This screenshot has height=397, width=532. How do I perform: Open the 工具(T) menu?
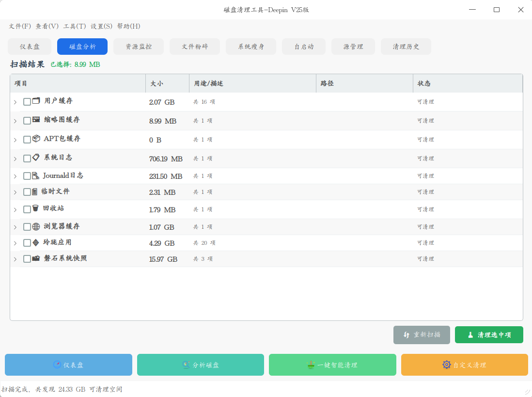[x=75, y=26]
